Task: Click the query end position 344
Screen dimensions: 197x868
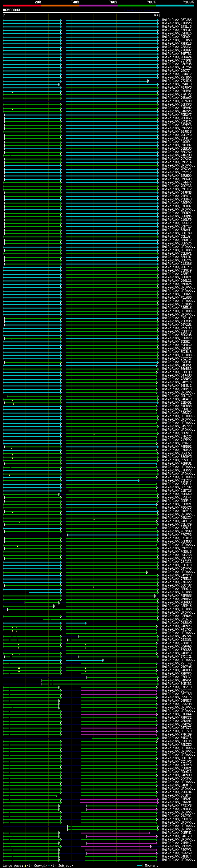Action: (x=155, y=15)
